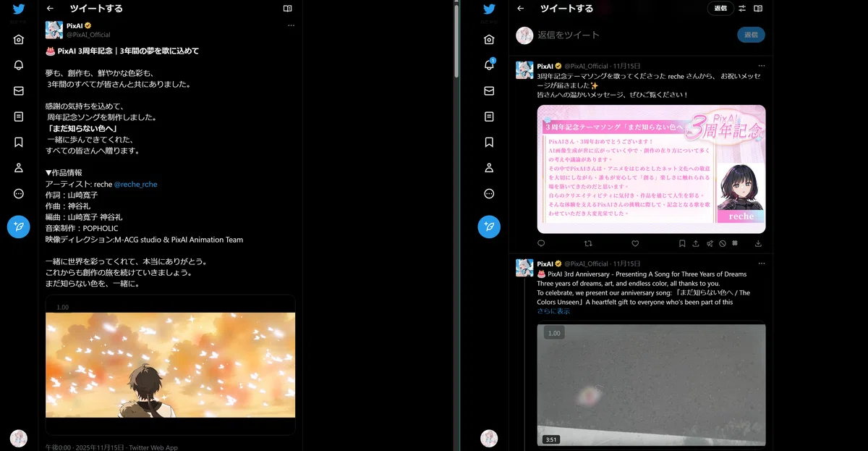Click the mute icon under the reche message tweet

coord(709,244)
